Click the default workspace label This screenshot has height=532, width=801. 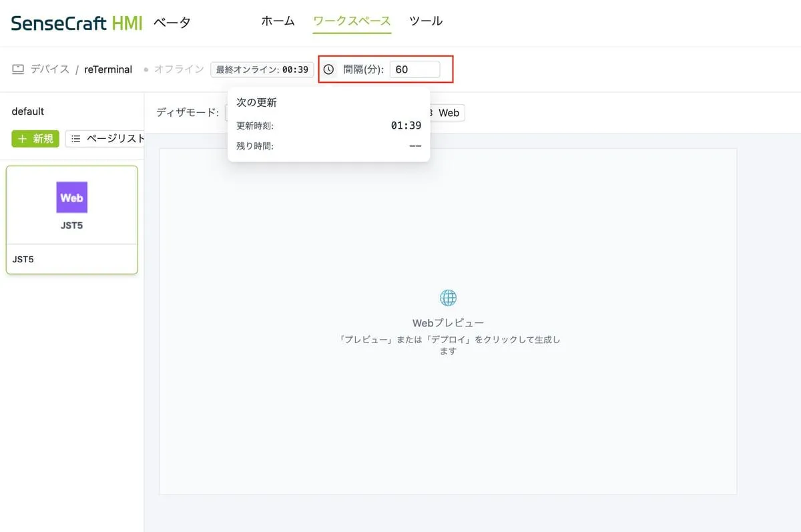(x=28, y=111)
